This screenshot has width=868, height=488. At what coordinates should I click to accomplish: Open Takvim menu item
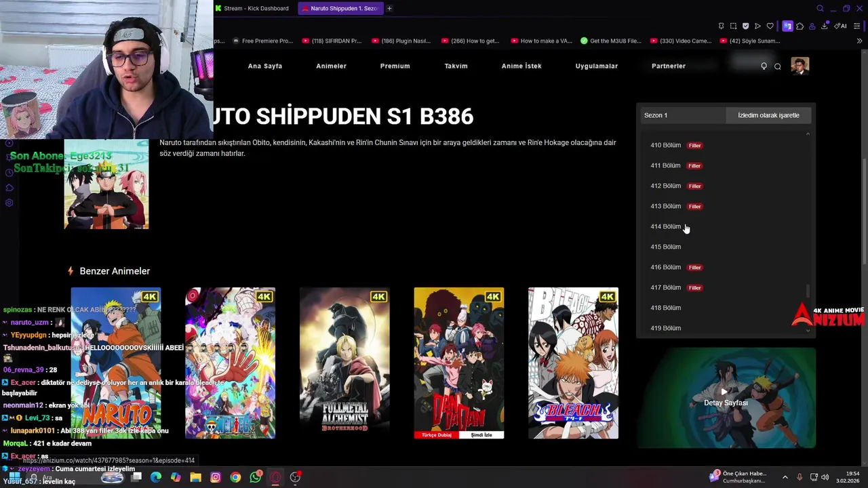pos(456,66)
